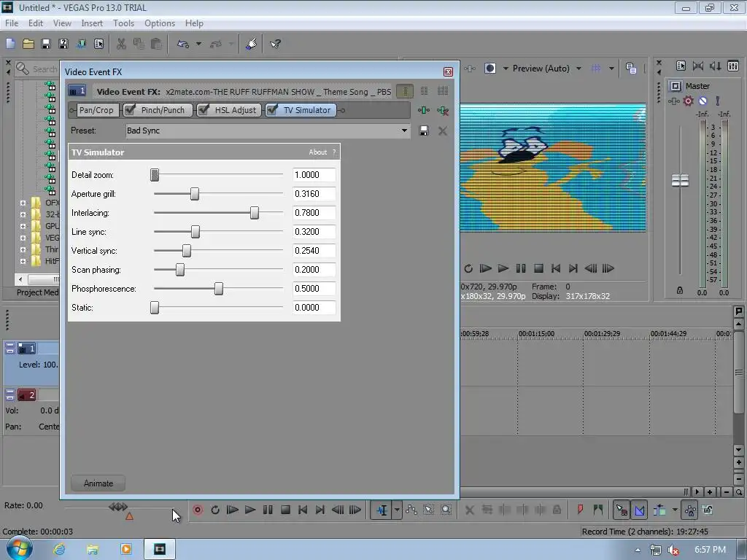The image size is (747, 560).
Task: Expand the OFX folder in the tree
Action: (23, 203)
